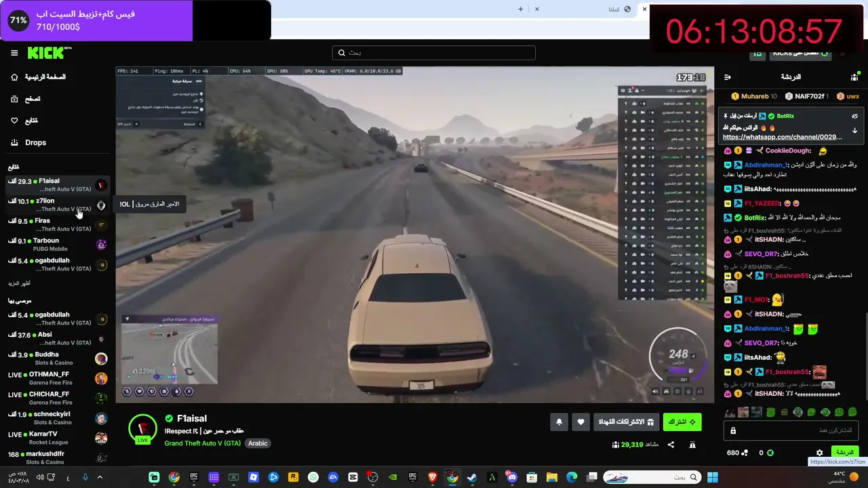Open Rockstar Games Launcher from taskbar
The image size is (868, 488).
click(293, 477)
